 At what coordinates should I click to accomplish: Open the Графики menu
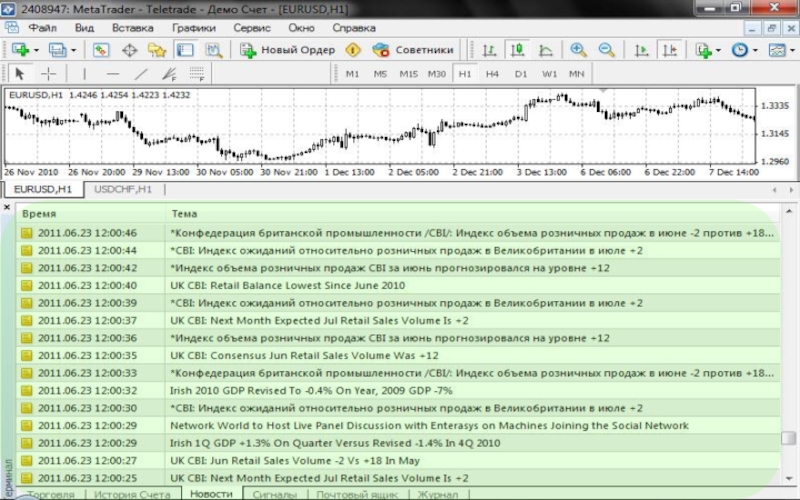(194, 28)
